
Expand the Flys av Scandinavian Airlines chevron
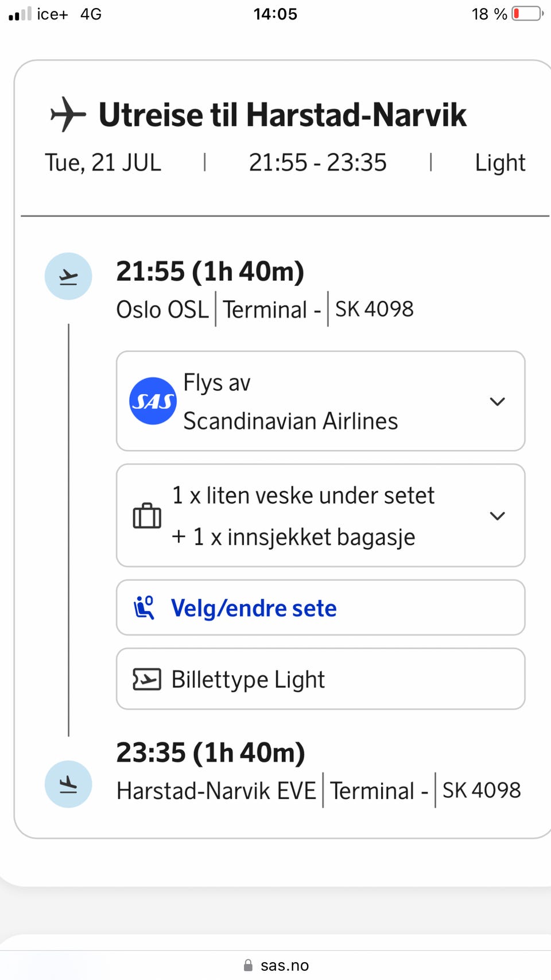tap(497, 401)
